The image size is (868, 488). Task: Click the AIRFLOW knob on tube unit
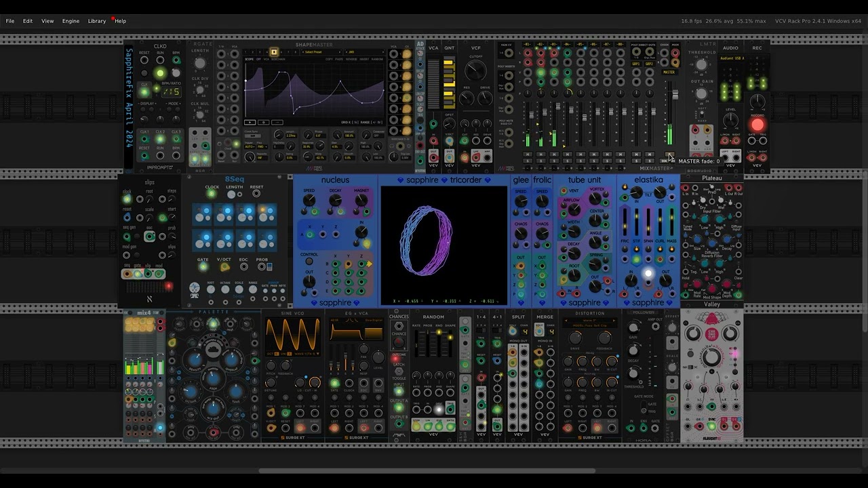pyautogui.click(x=574, y=209)
